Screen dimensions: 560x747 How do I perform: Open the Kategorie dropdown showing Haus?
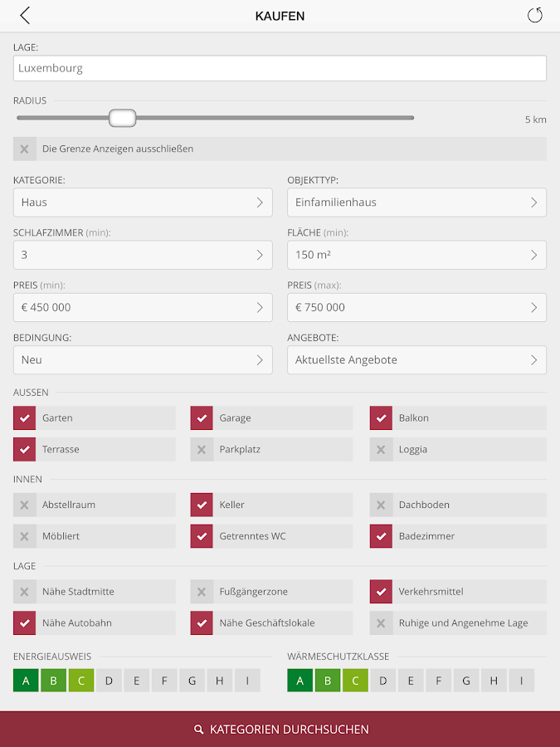point(143,203)
